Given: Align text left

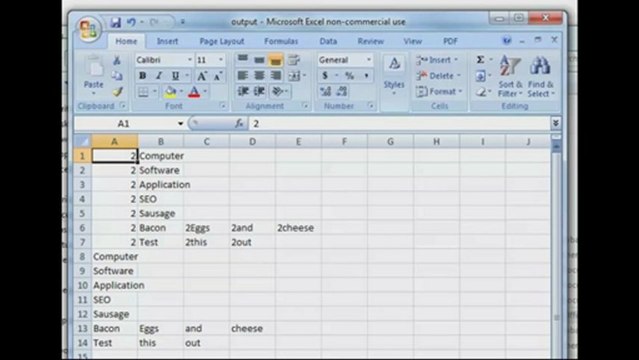Looking at the screenshot, I should (242, 75).
